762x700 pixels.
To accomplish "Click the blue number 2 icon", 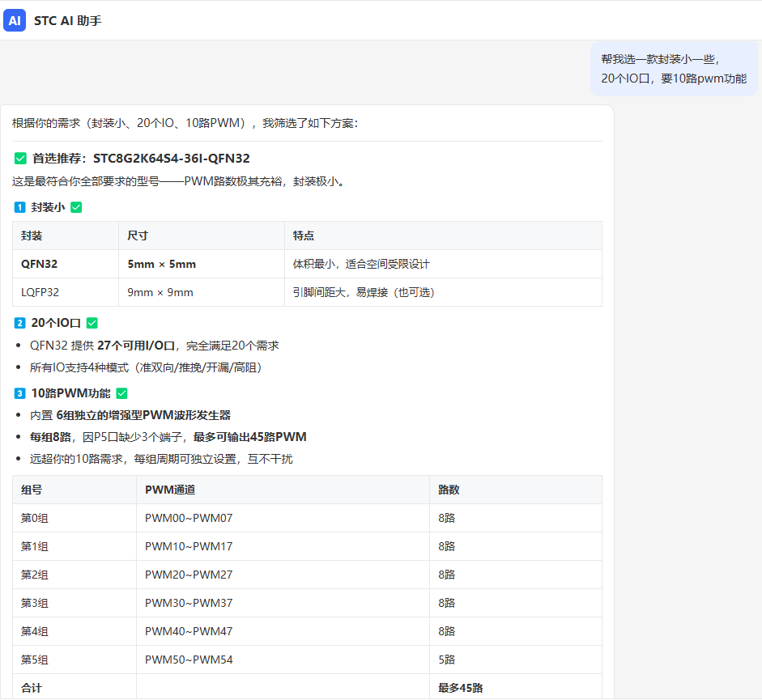I will point(19,323).
